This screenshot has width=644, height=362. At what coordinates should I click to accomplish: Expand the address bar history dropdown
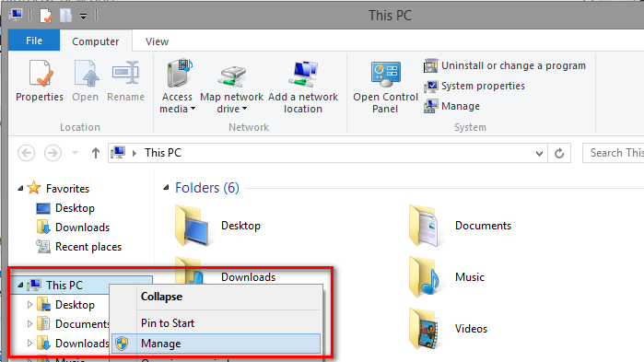pos(539,154)
